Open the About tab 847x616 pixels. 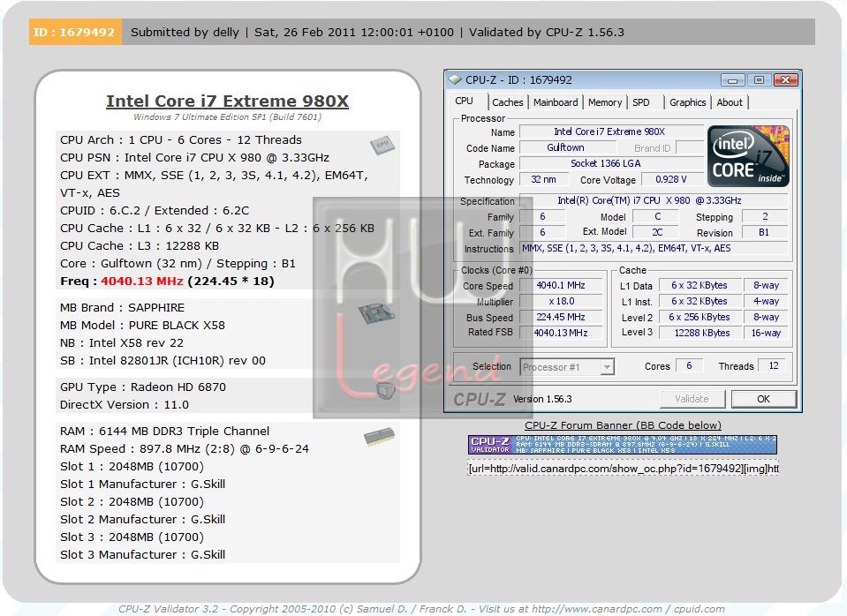(730, 102)
